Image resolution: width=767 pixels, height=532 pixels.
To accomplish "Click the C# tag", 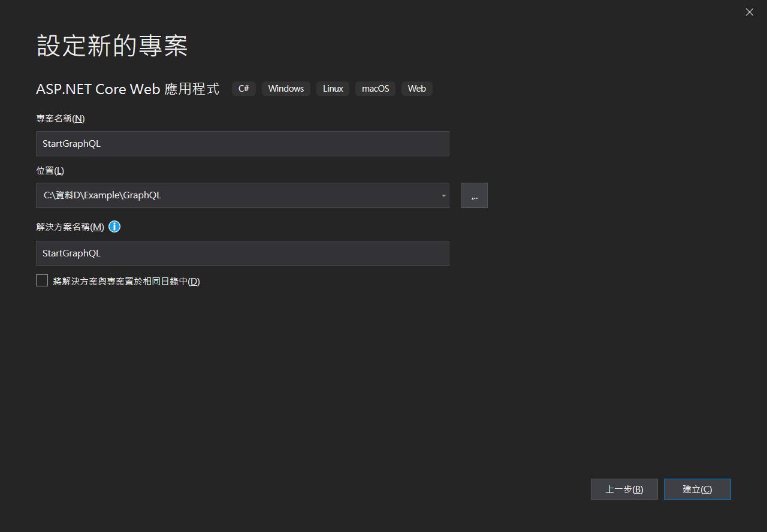I will pos(244,89).
